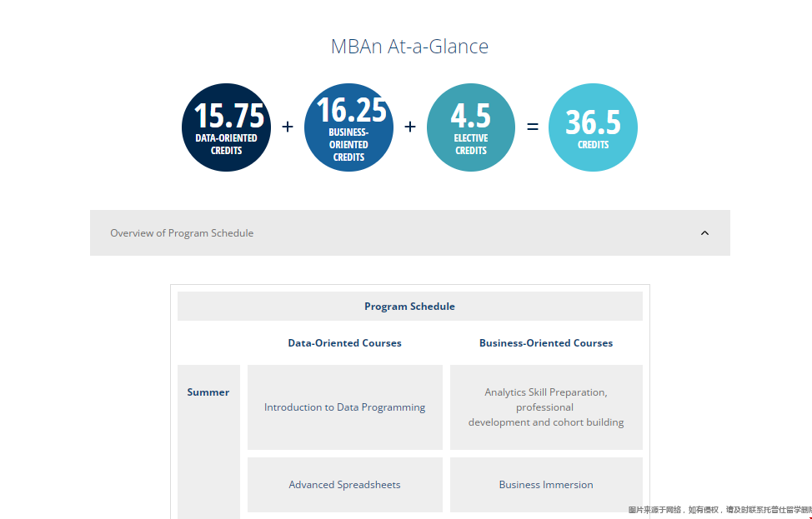This screenshot has height=519, width=812.
Task: Click the 15.75 data-oriented credits circle
Action: [x=226, y=127]
